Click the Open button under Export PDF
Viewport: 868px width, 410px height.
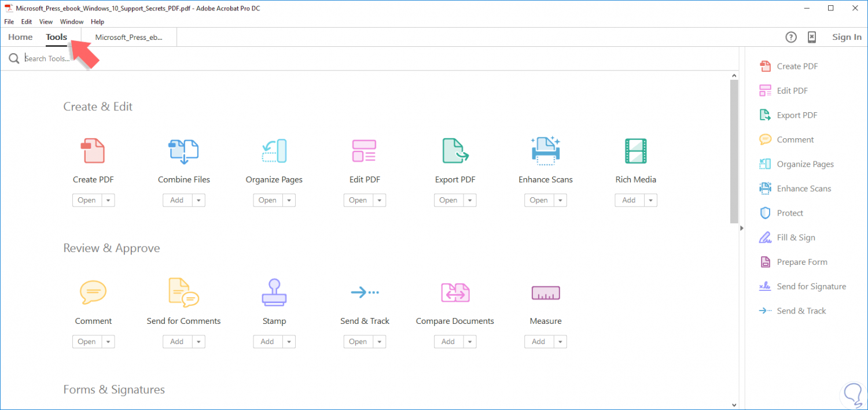click(x=448, y=201)
